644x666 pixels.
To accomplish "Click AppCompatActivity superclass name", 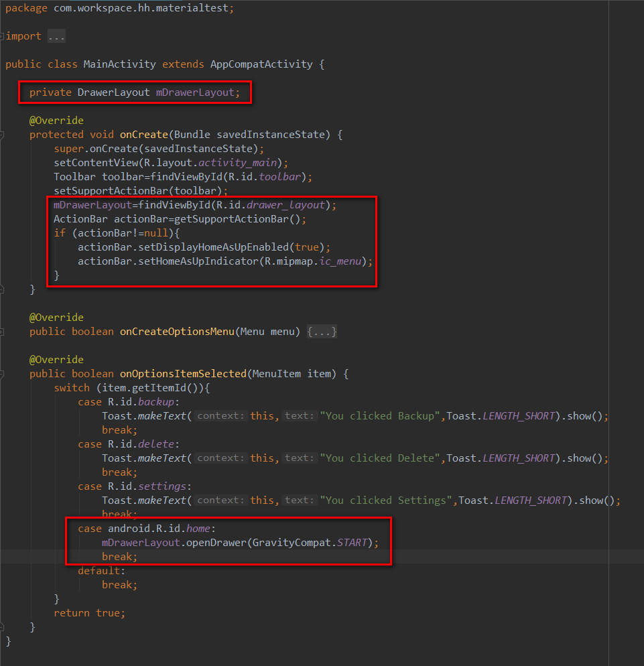I will point(261,64).
